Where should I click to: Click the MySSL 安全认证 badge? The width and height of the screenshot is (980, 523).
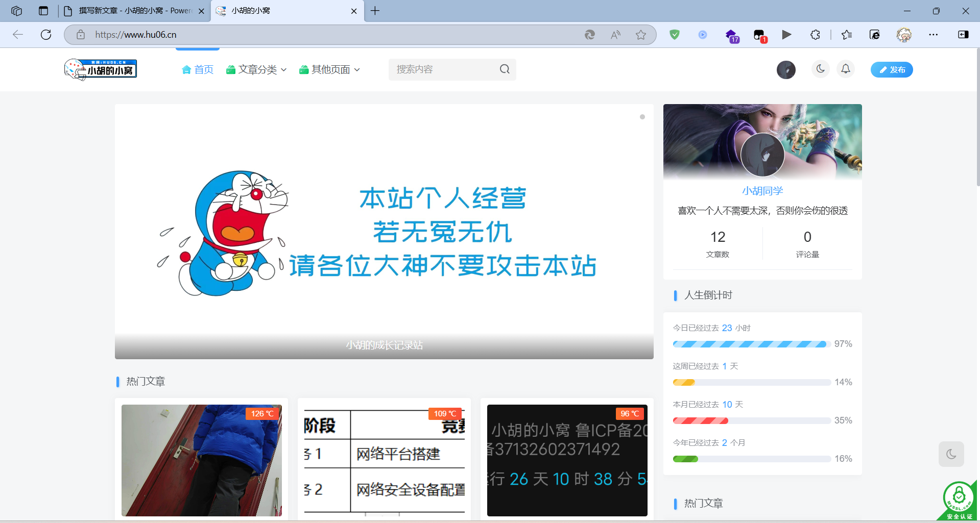point(959,501)
